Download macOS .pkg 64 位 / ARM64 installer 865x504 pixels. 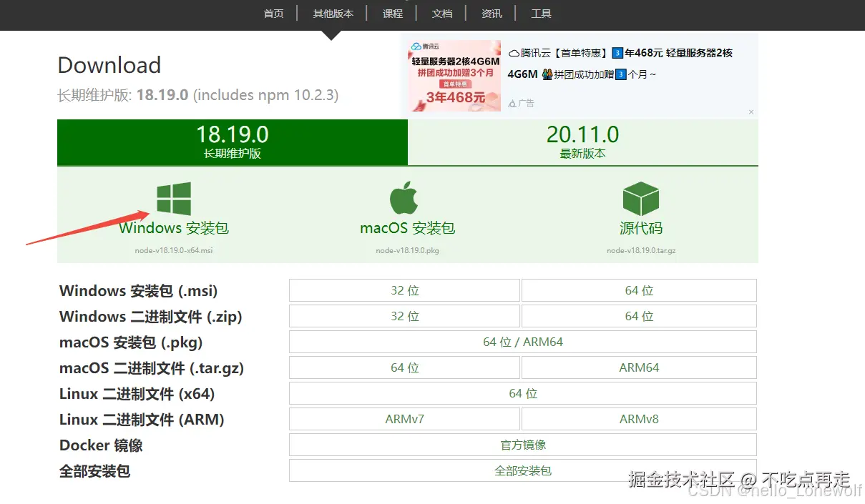(x=523, y=342)
